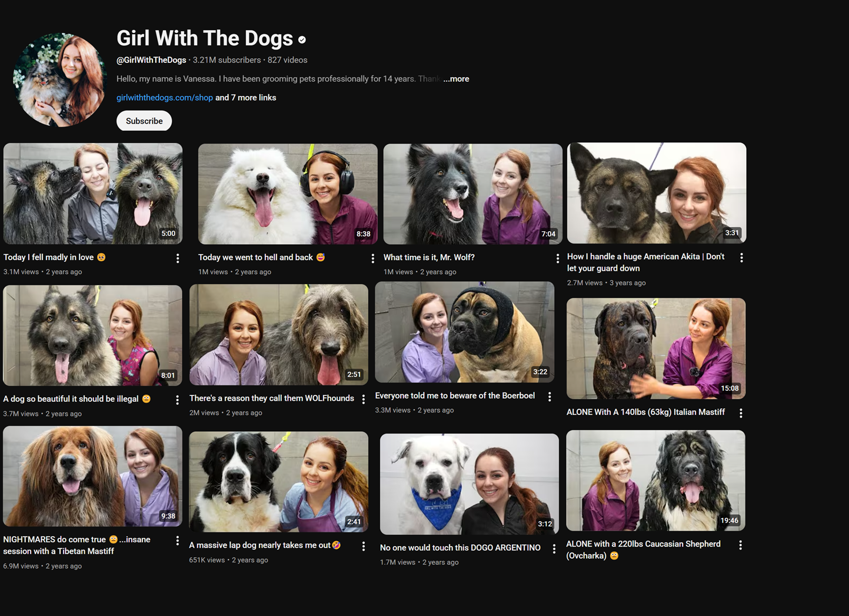Click "3.7M views" under "should be illegal" video
This screenshot has height=616, width=849.
(x=21, y=414)
